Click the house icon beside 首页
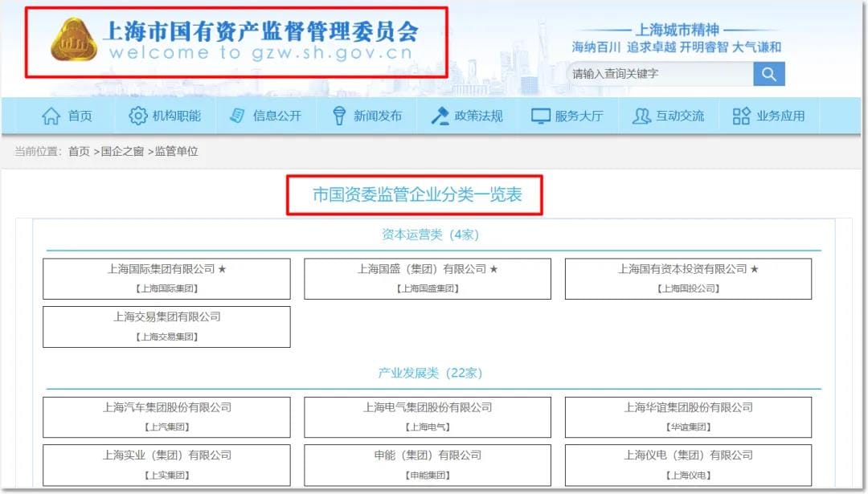This screenshot has height=494, width=868. click(x=51, y=116)
